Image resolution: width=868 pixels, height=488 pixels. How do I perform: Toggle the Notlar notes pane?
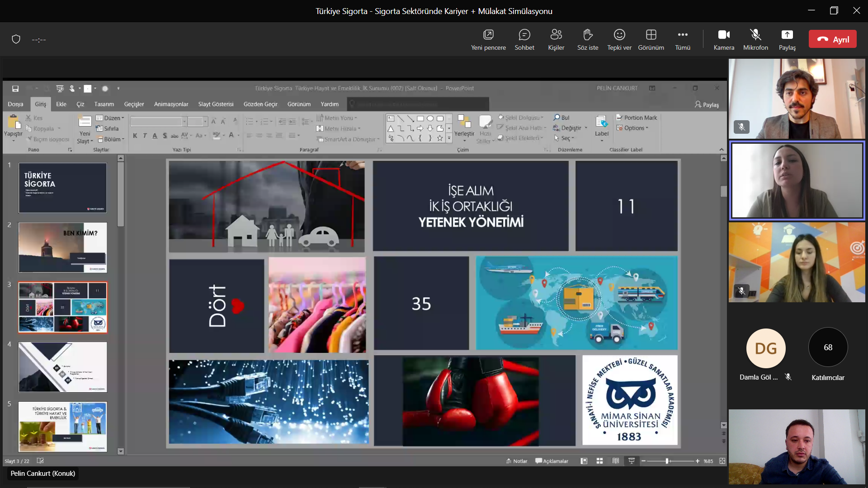[517, 461]
